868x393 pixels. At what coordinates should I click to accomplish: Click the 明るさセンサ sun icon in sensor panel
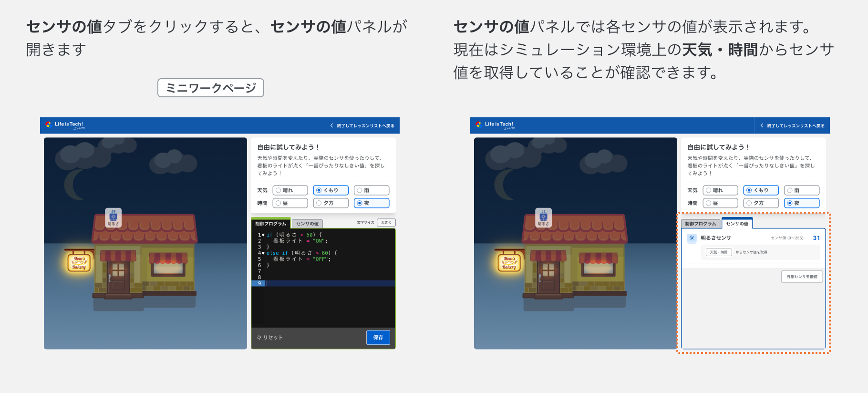click(x=692, y=238)
